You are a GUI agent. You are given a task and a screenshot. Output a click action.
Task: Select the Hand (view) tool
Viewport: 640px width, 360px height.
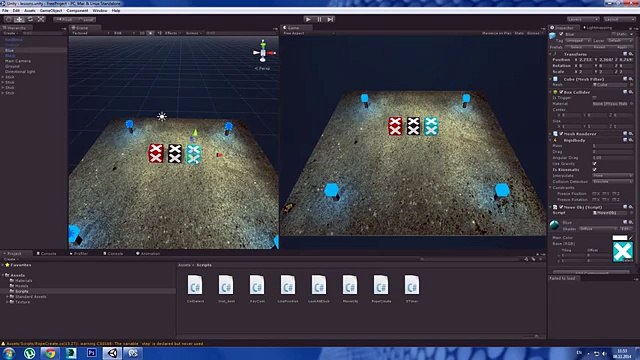(9, 19)
